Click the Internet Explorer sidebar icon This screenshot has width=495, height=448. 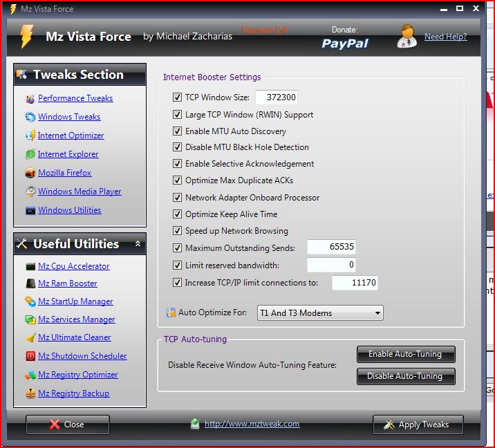click(30, 154)
